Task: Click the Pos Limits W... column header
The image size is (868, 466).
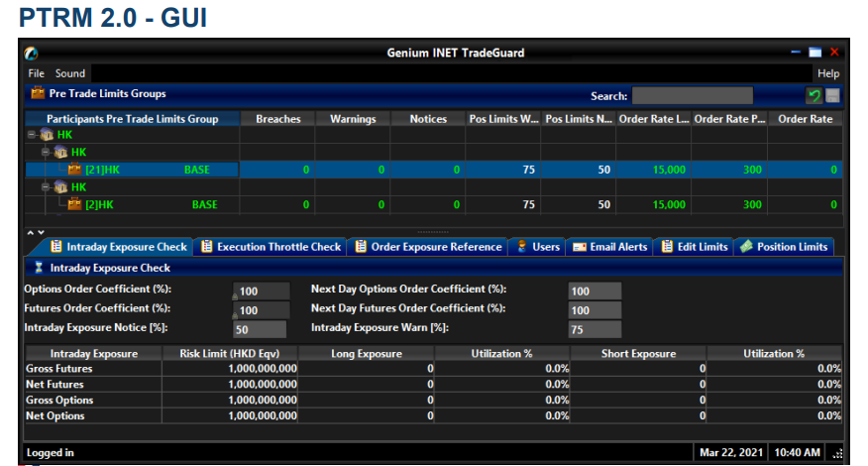Action: coord(503,119)
